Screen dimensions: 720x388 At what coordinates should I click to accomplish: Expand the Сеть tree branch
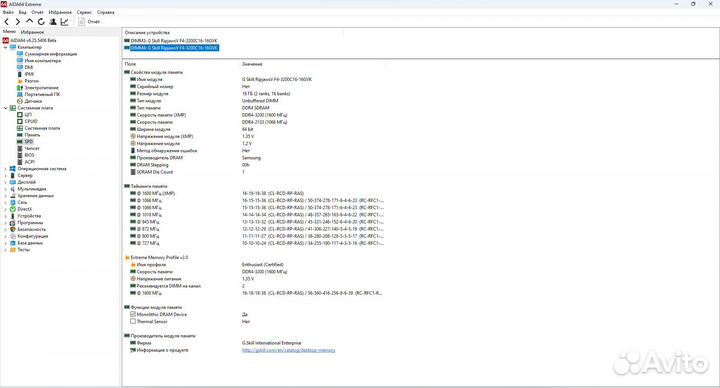coord(6,202)
